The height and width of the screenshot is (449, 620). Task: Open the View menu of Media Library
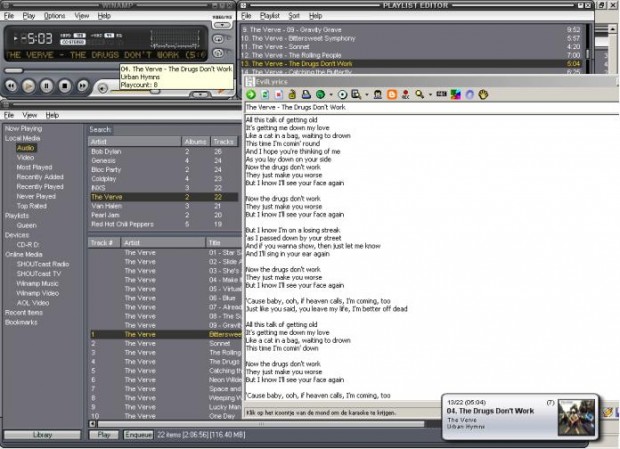(x=30, y=115)
